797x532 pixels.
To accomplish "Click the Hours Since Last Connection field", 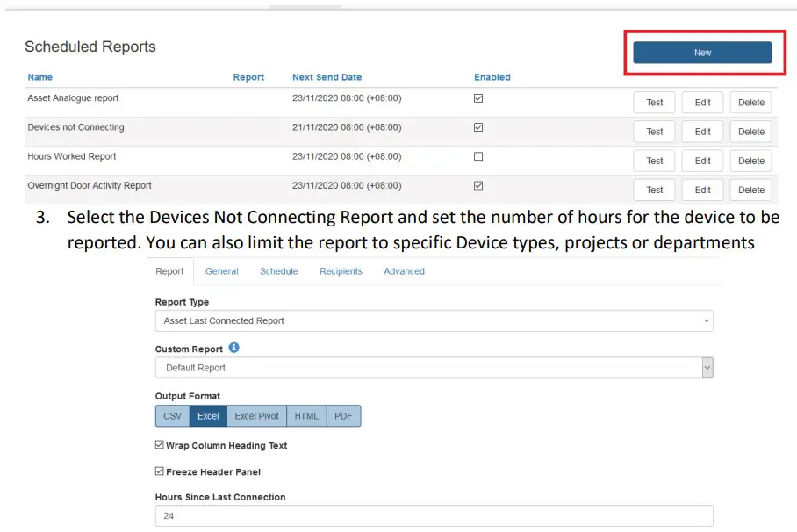I will coord(434,516).
